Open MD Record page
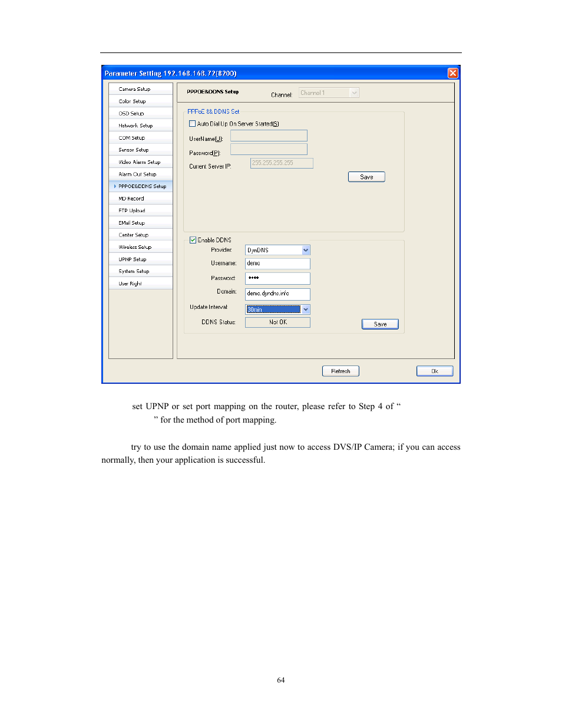The width and height of the screenshot is (562, 728). [141, 199]
